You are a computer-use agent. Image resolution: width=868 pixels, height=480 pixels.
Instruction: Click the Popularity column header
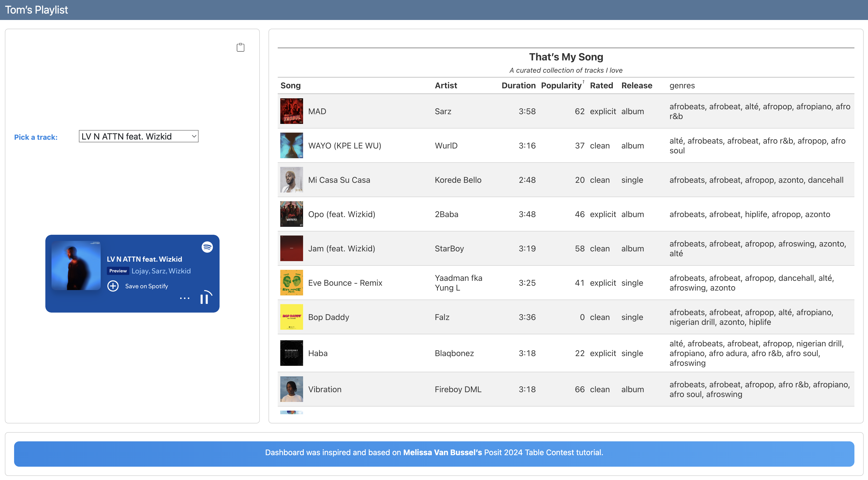pos(561,86)
